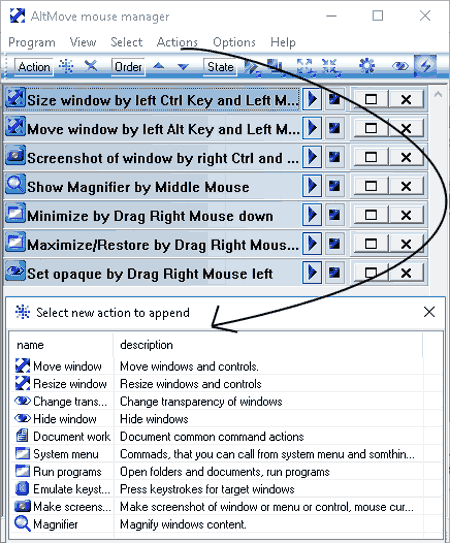Toggle play button on Maximize/Restore row
The image size is (450, 543).
pos(312,244)
